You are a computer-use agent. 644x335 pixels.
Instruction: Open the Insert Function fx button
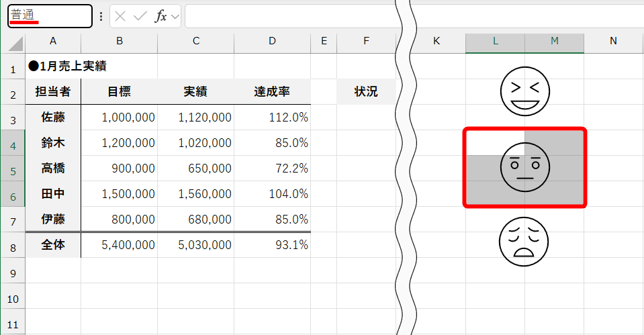pos(160,16)
